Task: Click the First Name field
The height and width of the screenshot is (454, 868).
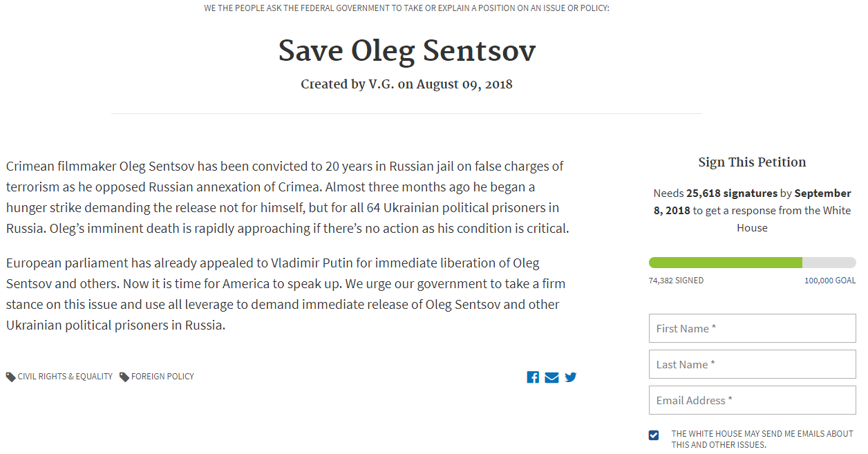Action: click(x=752, y=328)
